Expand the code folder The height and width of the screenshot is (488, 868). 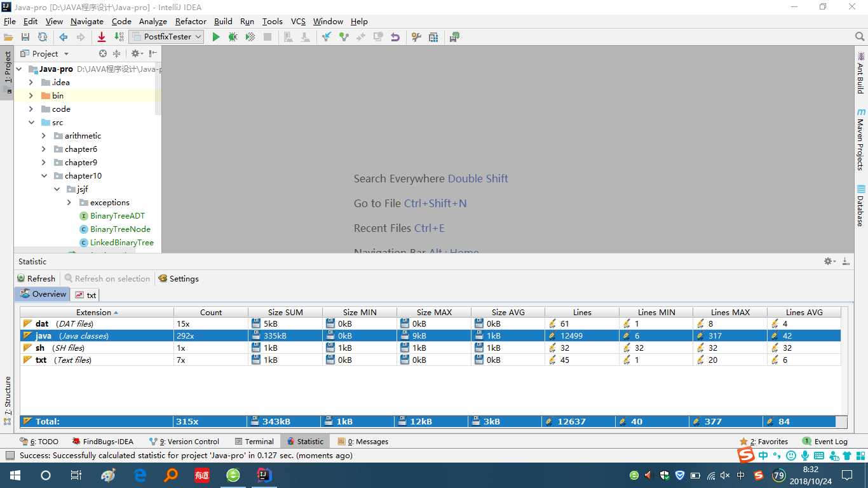31,109
